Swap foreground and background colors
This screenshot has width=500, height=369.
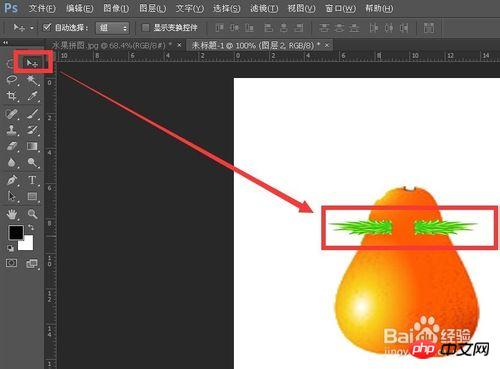31,228
